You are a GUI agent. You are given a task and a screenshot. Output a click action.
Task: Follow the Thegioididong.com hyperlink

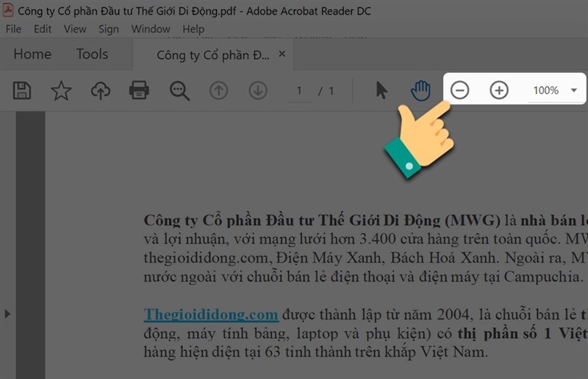pos(211,314)
